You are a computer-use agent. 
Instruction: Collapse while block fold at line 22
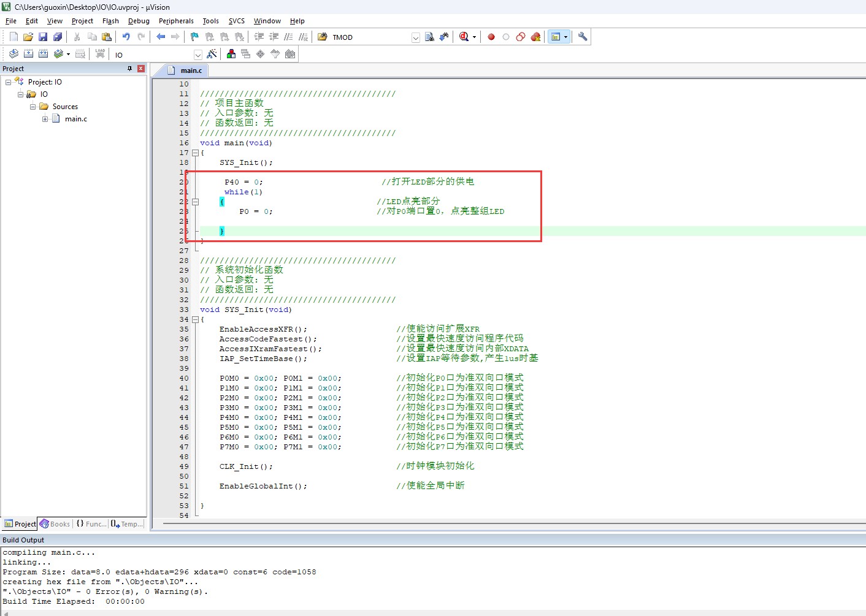[x=195, y=202]
